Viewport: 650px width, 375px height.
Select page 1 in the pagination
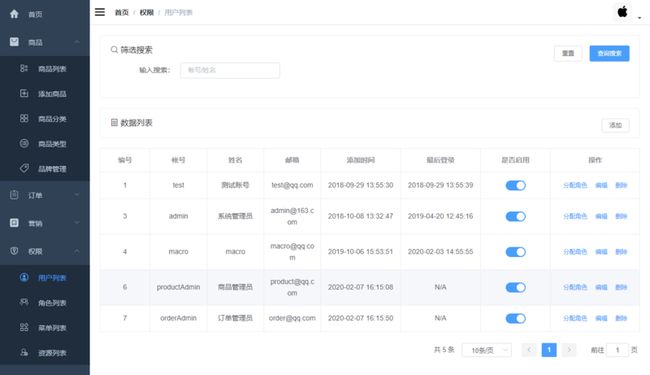click(549, 350)
